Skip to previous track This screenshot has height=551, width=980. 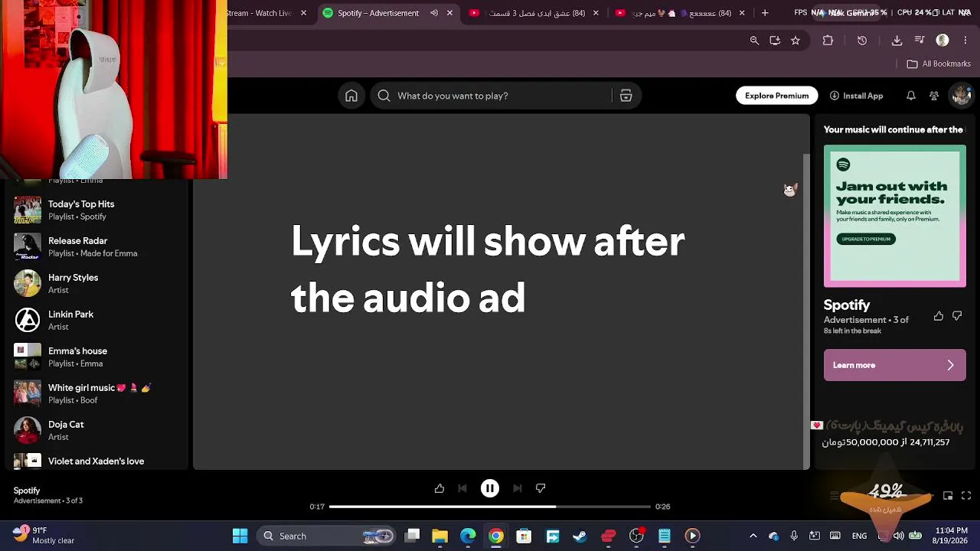click(462, 488)
